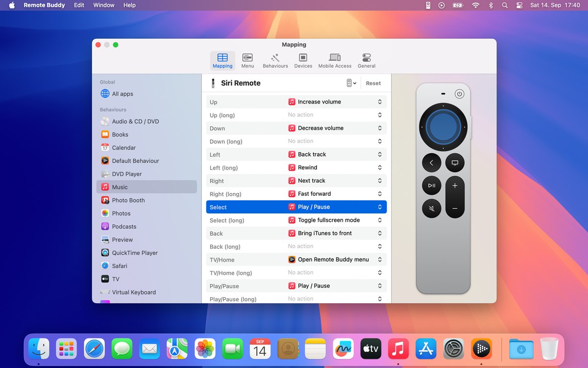The width and height of the screenshot is (588, 368).
Task: Open Select (long) Toggle fullscreen dropdown
Action: pos(335,220)
